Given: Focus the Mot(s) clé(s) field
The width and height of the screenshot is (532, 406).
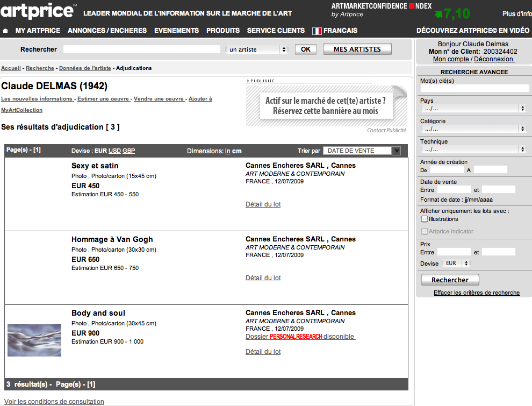Looking at the screenshot, I should tap(475, 88).
